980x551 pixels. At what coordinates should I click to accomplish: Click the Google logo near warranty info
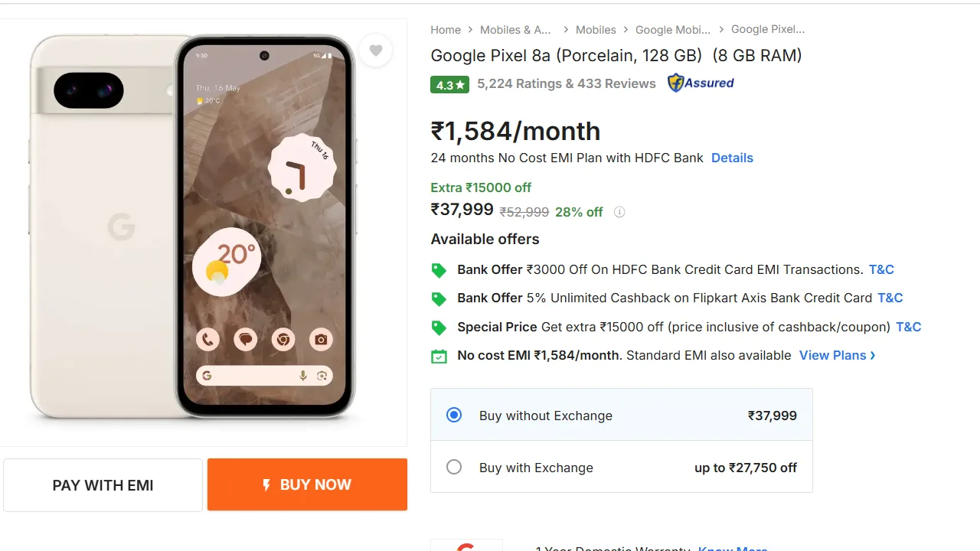[x=467, y=546]
